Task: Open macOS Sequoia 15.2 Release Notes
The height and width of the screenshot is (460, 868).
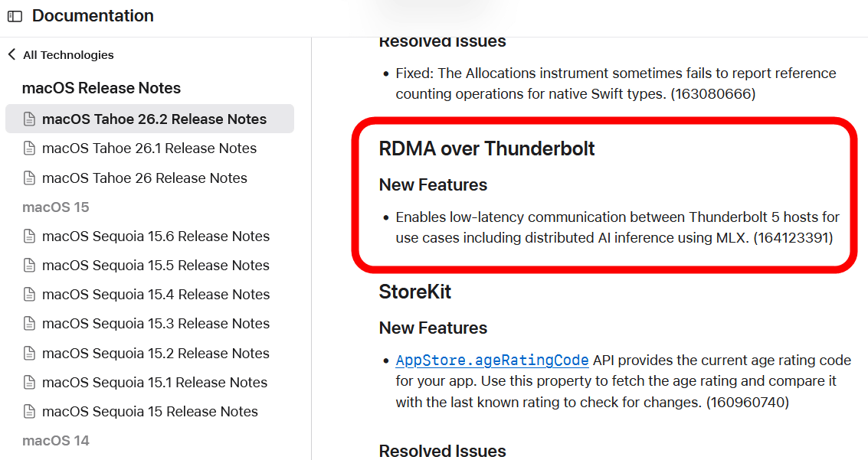Action: pos(156,354)
